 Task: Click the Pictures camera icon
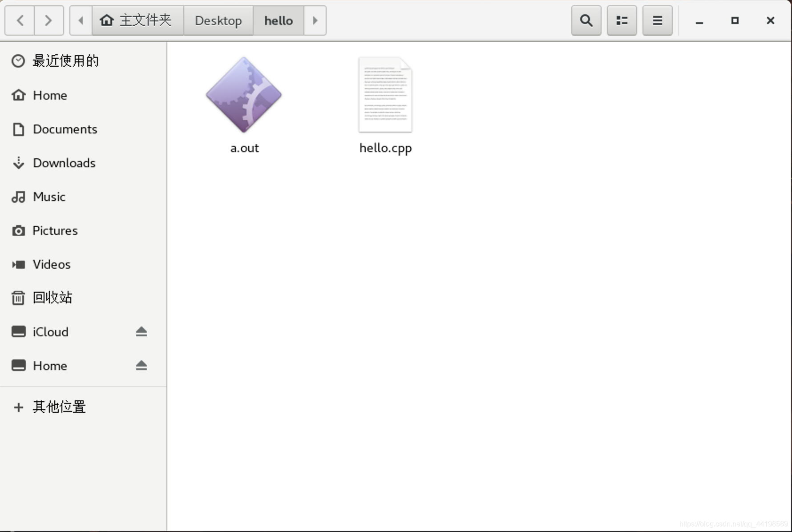[x=18, y=230]
